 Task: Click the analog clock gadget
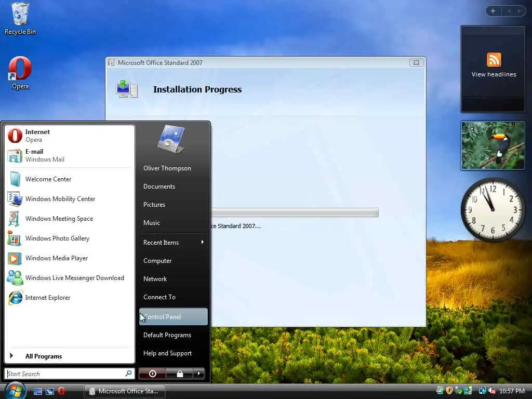[x=493, y=209]
